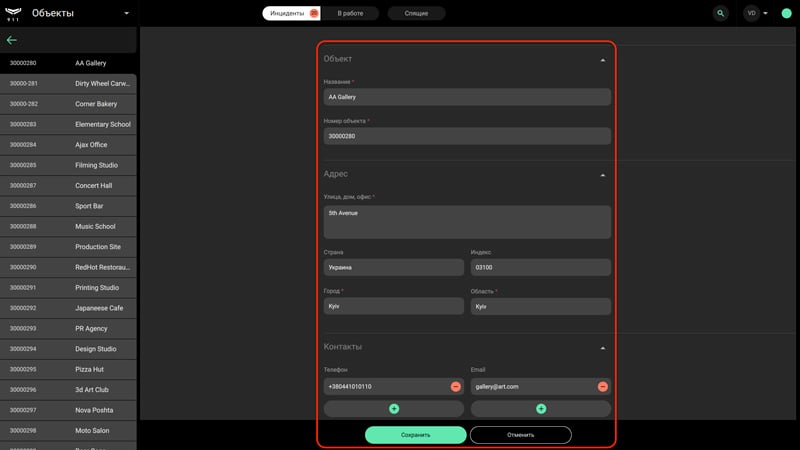This screenshot has width=800, height=450.
Task: Add another phone with plus icon
Action: click(x=394, y=409)
